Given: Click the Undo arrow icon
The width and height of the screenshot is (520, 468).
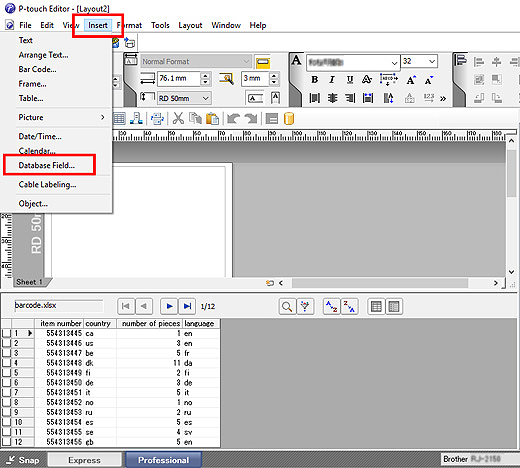Looking at the screenshot, I should (x=233, y=119).
